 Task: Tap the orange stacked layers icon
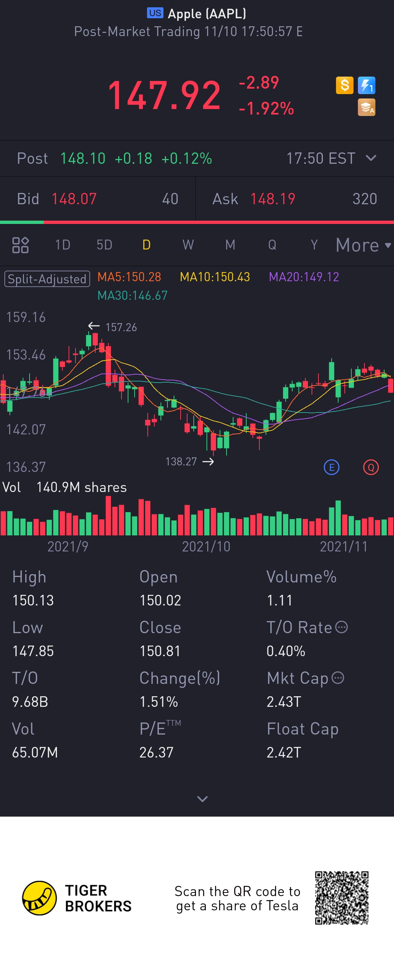[367, 107]
